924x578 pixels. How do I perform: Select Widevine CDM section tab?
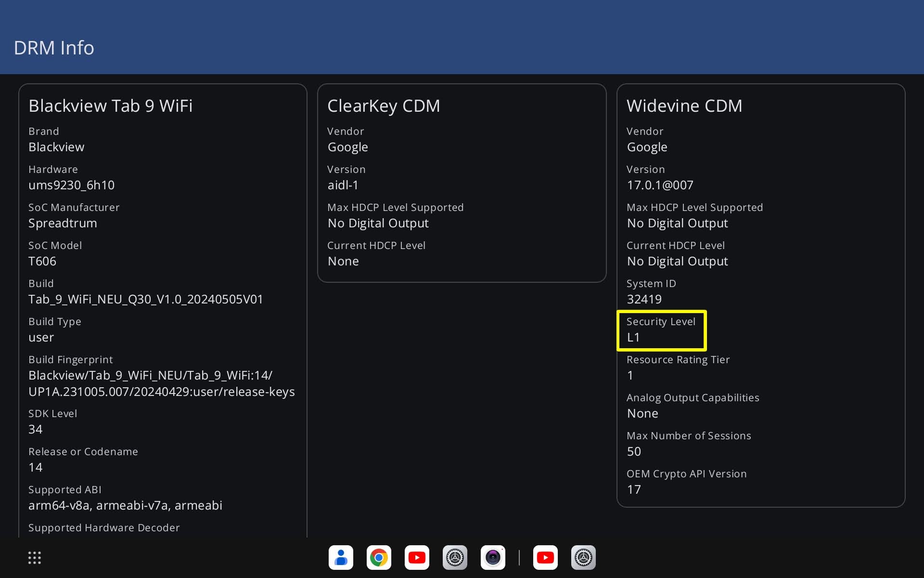tap(685, 105)
